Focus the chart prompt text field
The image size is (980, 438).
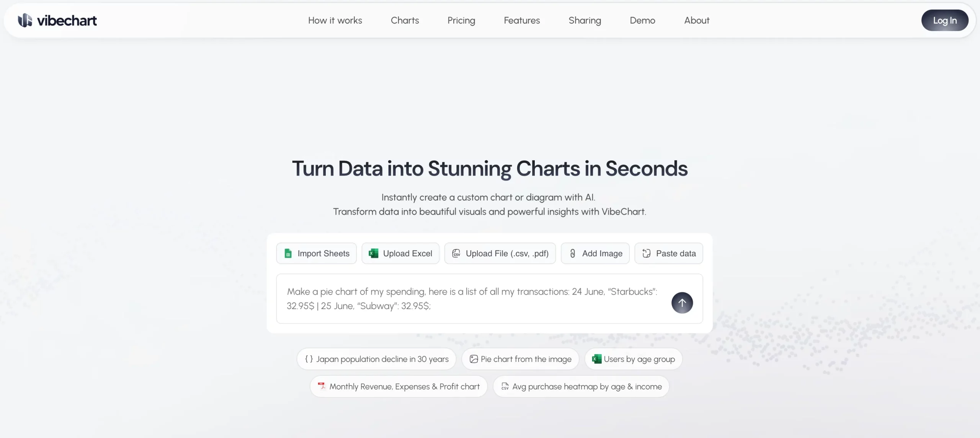coord(471,299)
